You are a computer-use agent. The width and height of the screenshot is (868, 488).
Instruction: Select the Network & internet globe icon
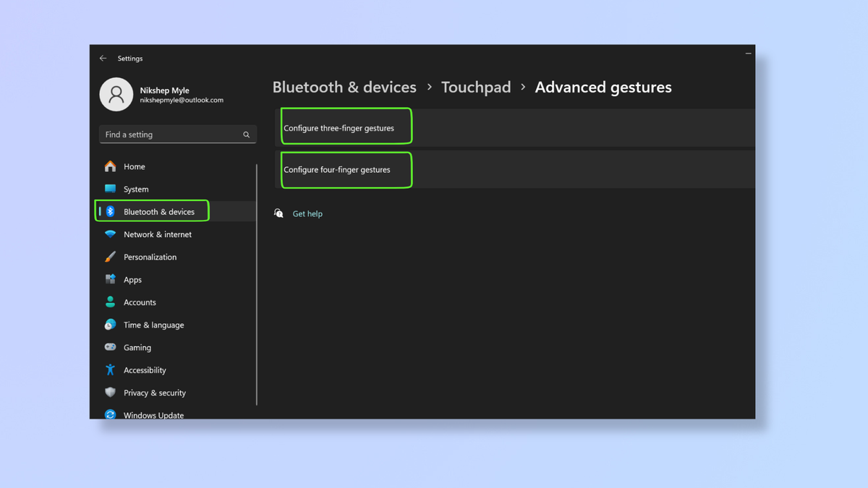(111, 234)
